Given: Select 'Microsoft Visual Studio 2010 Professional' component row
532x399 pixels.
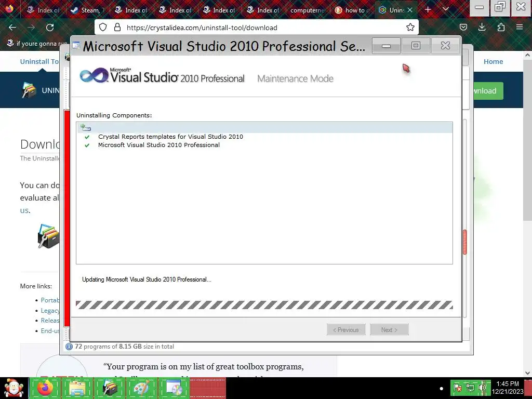Looking at the screenshot, I should (159, 145).
